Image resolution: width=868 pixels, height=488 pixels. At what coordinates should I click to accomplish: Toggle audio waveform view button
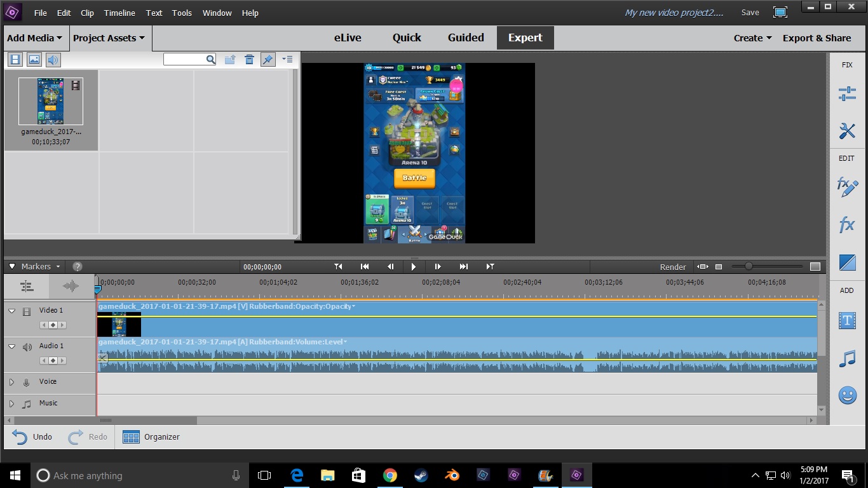71,287
